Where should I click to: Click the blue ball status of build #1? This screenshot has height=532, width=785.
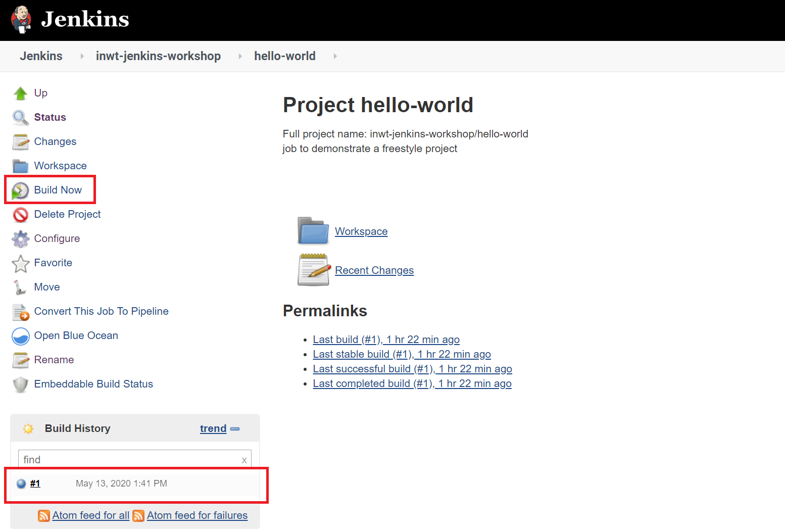click(21, 483)
